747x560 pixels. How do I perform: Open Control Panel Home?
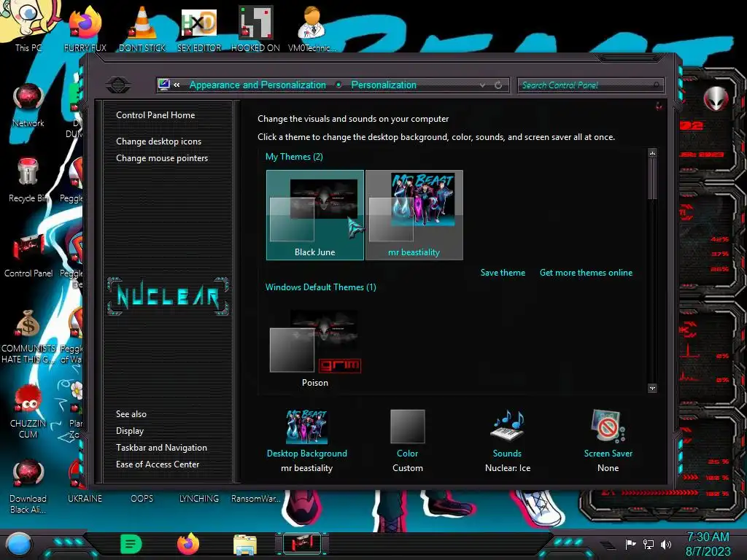tap(155, 114)
